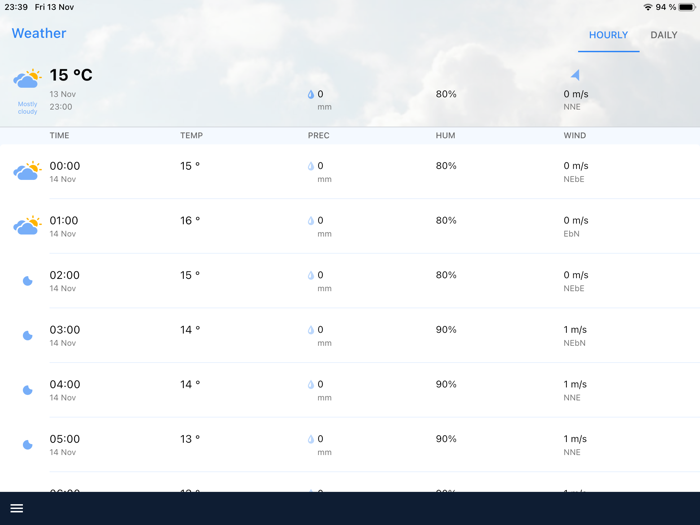Click the 0 m/s NNE current wind reading
The image size is (700, 525).
[575, 100]
